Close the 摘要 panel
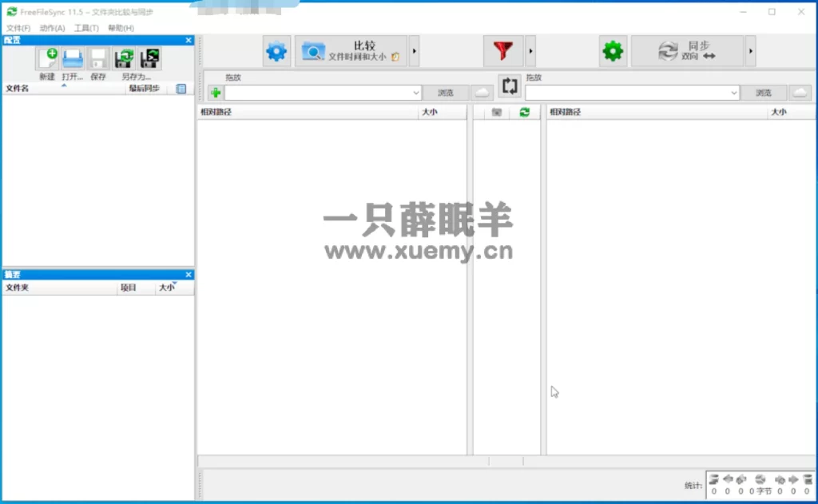This screenshot has height=504, width=818. point(189,275)
